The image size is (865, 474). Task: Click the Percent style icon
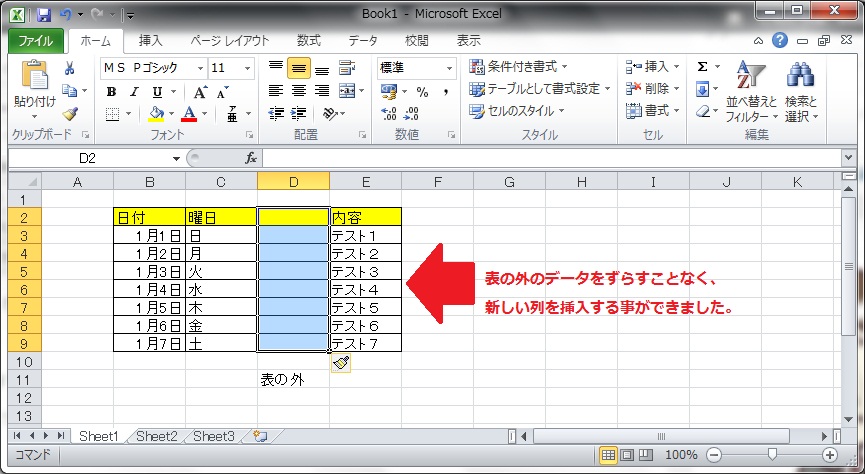423,92
